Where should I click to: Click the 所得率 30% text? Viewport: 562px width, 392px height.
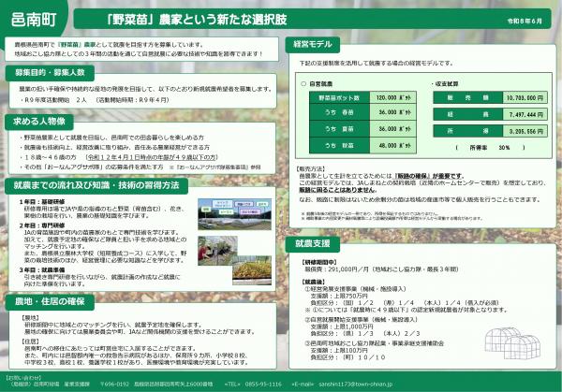(x=490, y=148)
